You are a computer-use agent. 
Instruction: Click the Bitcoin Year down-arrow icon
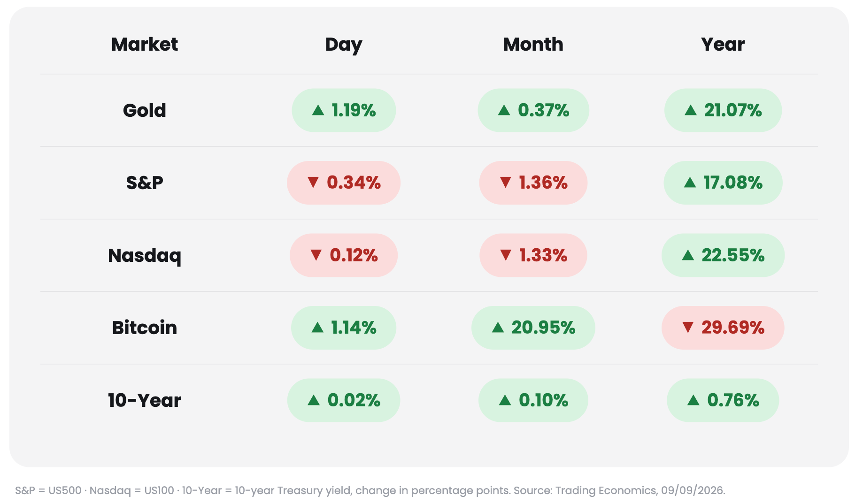coord(688,327)
